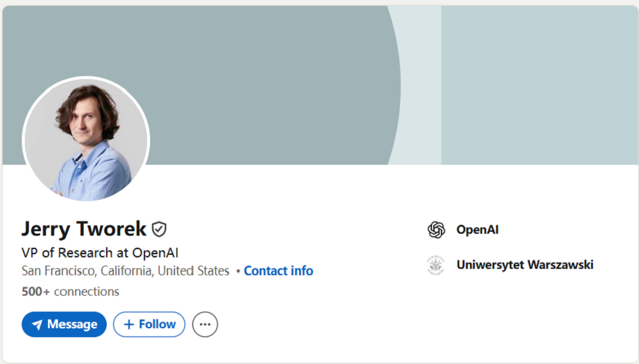The height and width of the screenshot is (364, 639).
Task: Open the circular profile photo
Action: point(86,139)
